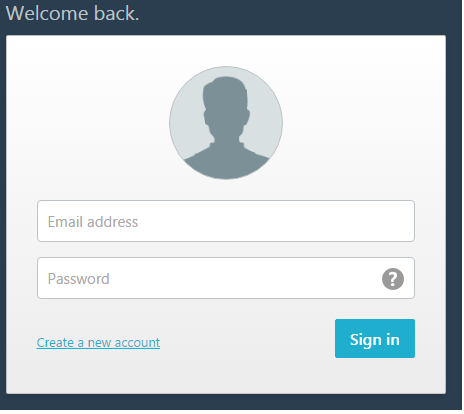The height and width of the screenshot is (414, 464).
Task: Submit the login form with Sign in
Action: tap(375, 338)
